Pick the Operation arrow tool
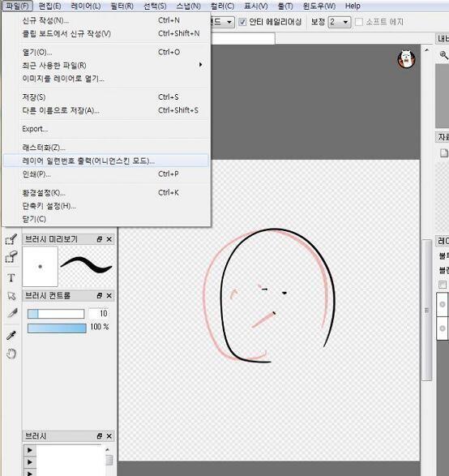The height and width of the screenshot is (476, 449). click(11, 295)
